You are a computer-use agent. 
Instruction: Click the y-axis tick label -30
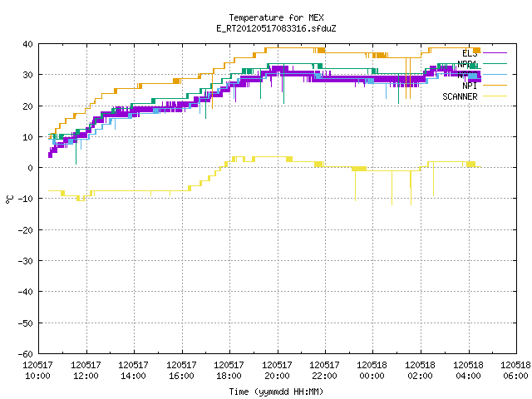tap(26, 261)
